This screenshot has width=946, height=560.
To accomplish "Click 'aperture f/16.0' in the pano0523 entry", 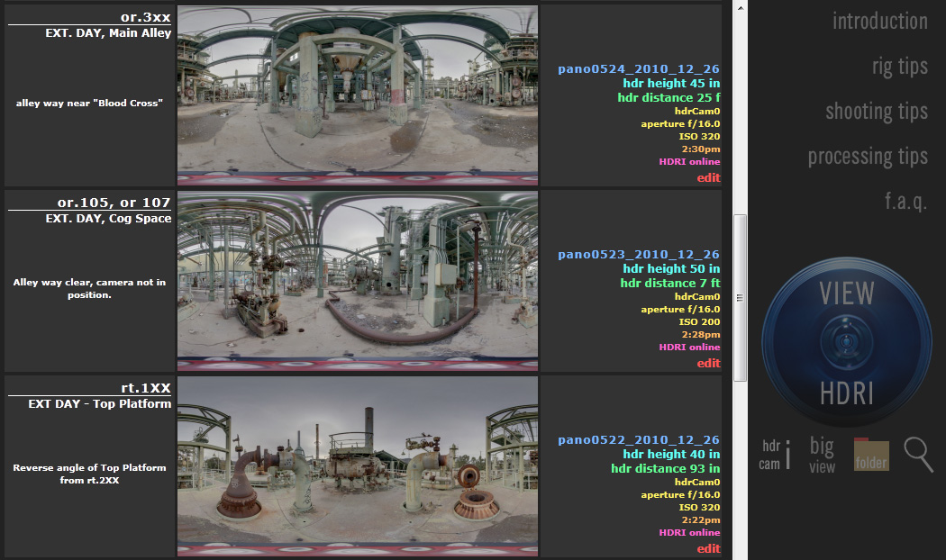I will click(x=680, y=309).
